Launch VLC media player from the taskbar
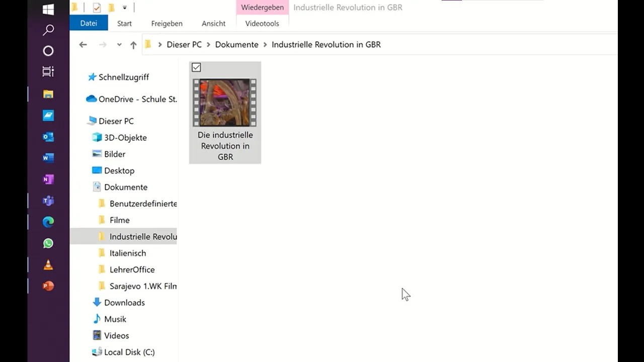644x362 pixels. click(x=48, y=264)
